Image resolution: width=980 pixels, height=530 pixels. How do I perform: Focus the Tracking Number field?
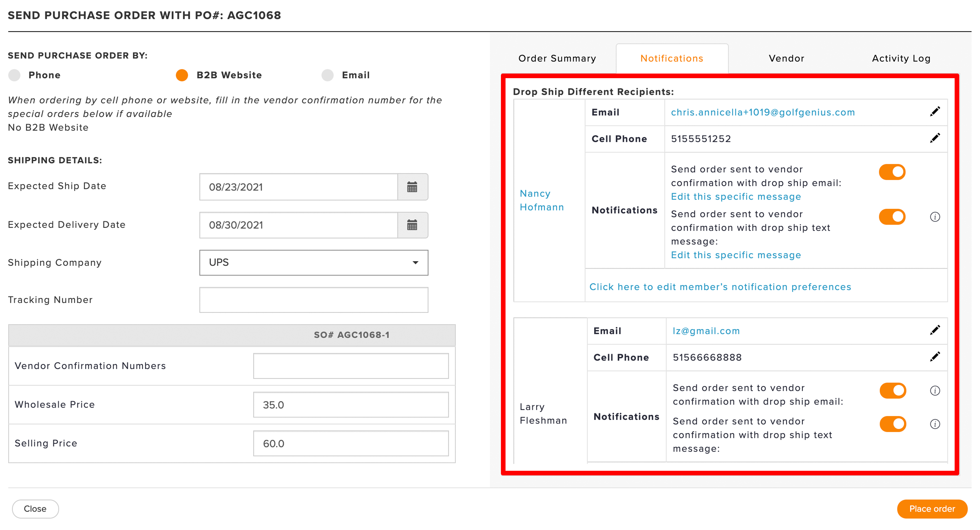[314, 300]
